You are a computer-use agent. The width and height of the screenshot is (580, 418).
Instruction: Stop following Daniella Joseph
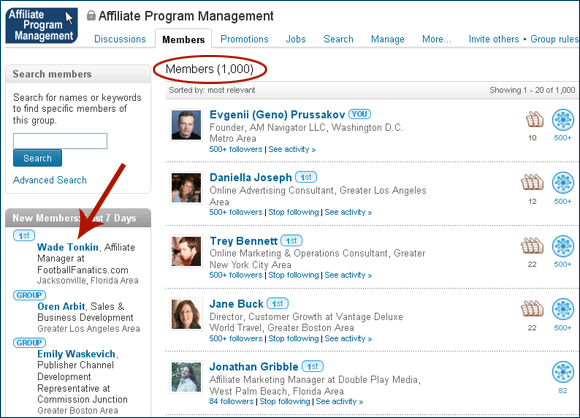pos(293,212)
